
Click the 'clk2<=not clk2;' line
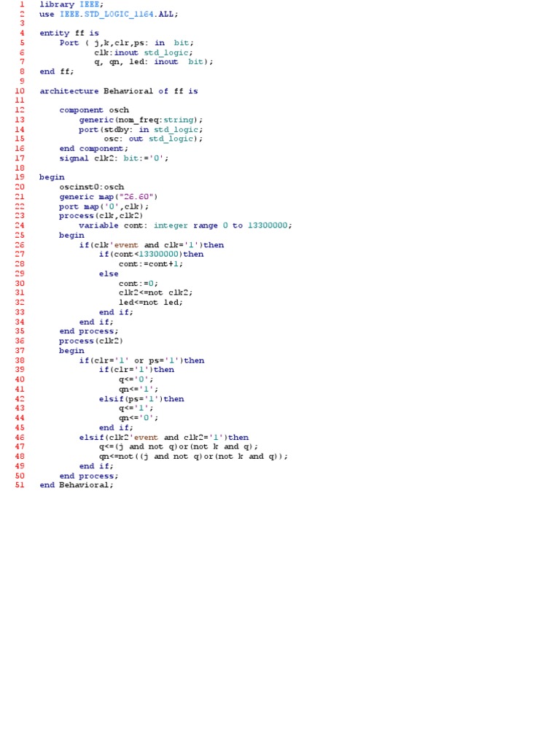(x=156, y=293)
